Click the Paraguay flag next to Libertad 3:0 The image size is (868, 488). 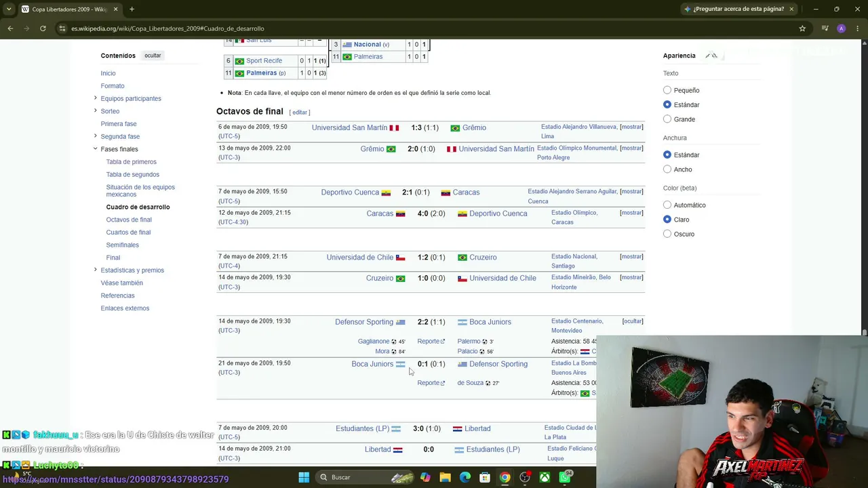(x=457, y=428)
